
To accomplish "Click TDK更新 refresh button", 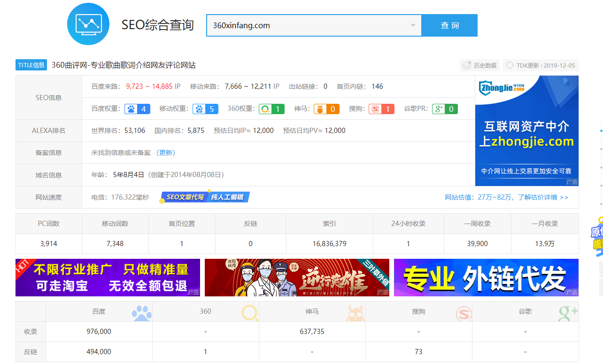I will pos(540,65).
